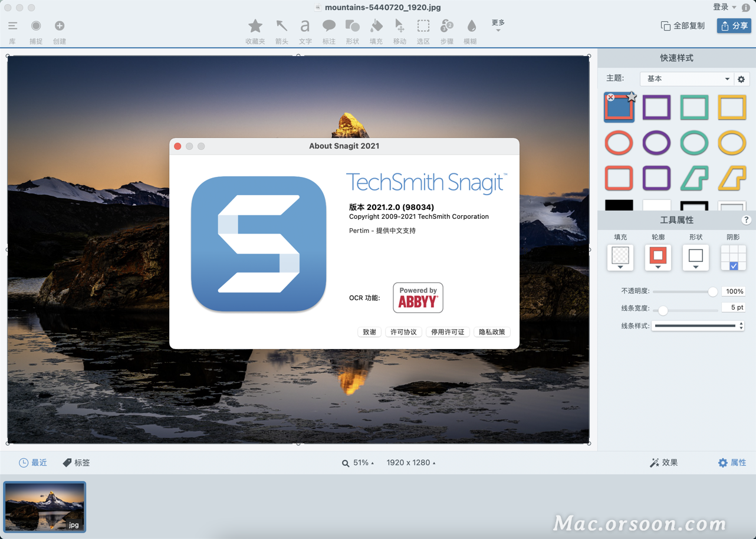Screen dimensions: 756x539
Task: Click the Privacy Policy (隐私政策) button
Action: pyautogui.click(x=492, y=332)
